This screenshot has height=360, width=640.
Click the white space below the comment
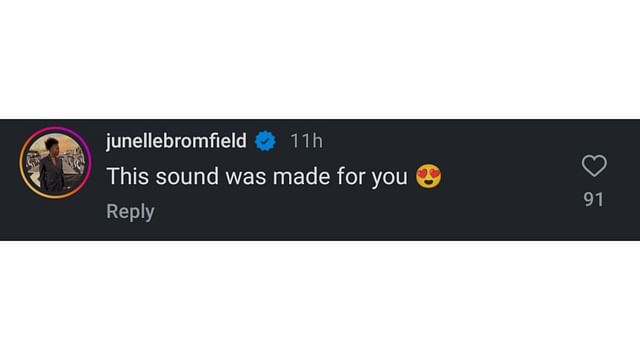tap(320, 300)
